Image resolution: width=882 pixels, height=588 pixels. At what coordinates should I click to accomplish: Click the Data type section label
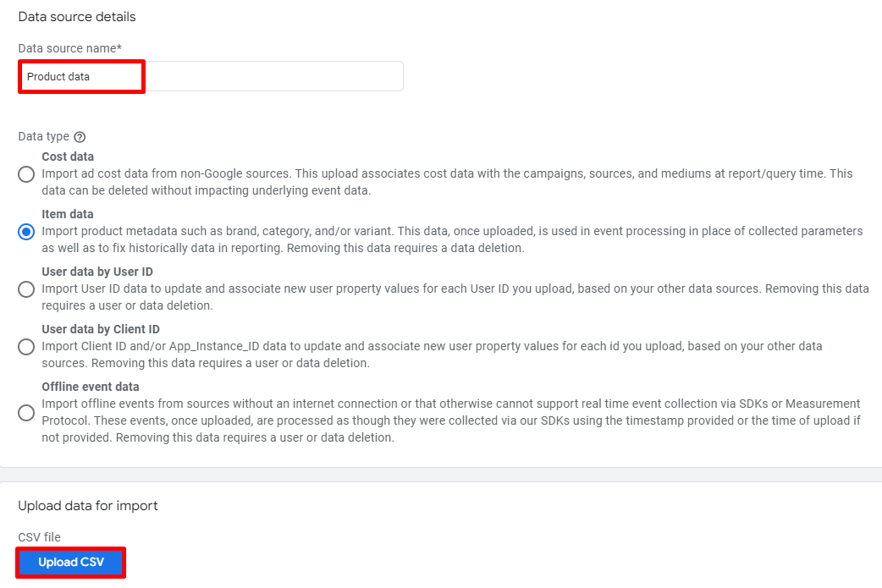(43, 136)
